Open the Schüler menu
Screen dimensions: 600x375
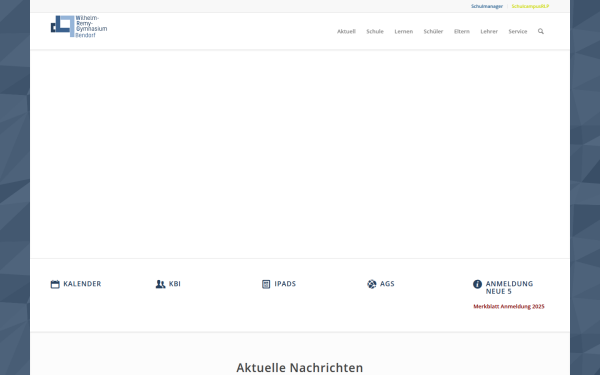coord(433,31)
